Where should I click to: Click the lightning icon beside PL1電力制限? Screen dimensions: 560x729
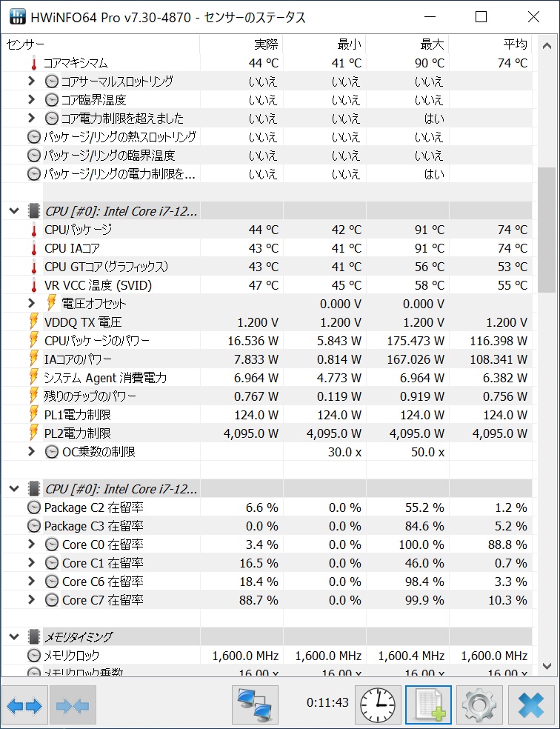[34, 415]
